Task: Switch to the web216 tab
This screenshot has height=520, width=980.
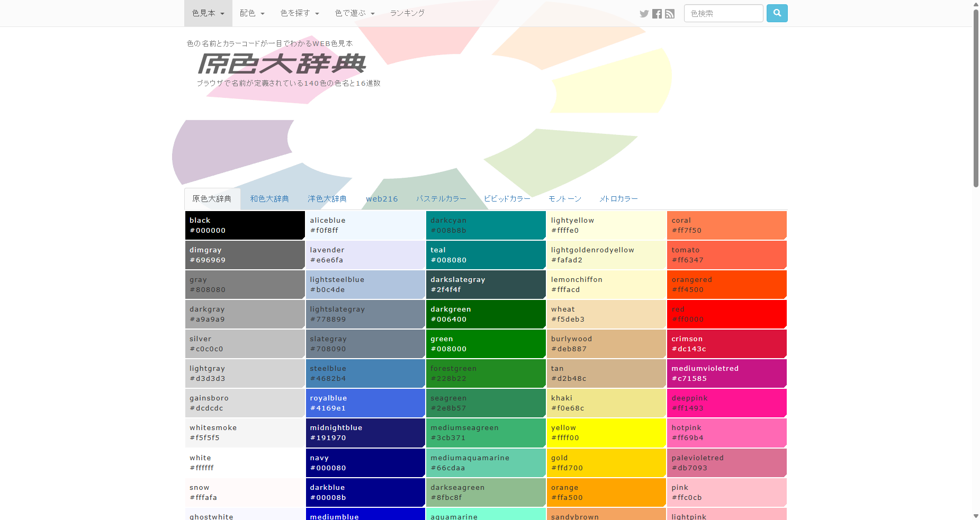Action: [382, 199]
